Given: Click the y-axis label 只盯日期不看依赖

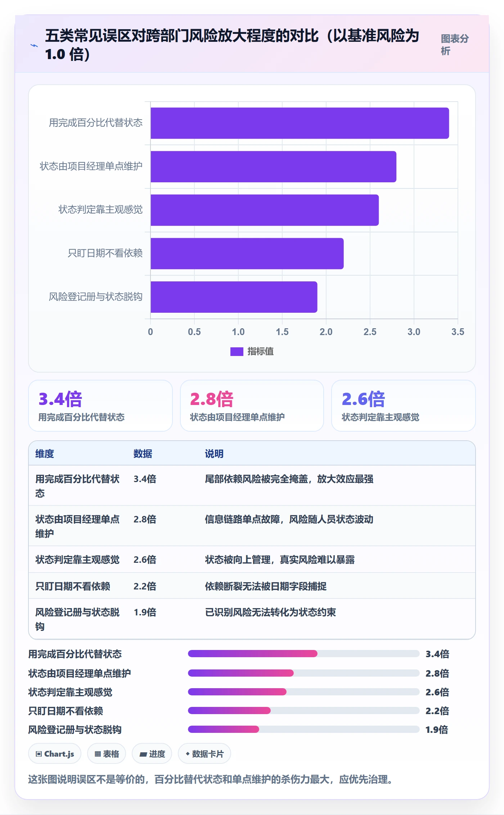Looking at the screenshot, I should click(x=105, y=253).
